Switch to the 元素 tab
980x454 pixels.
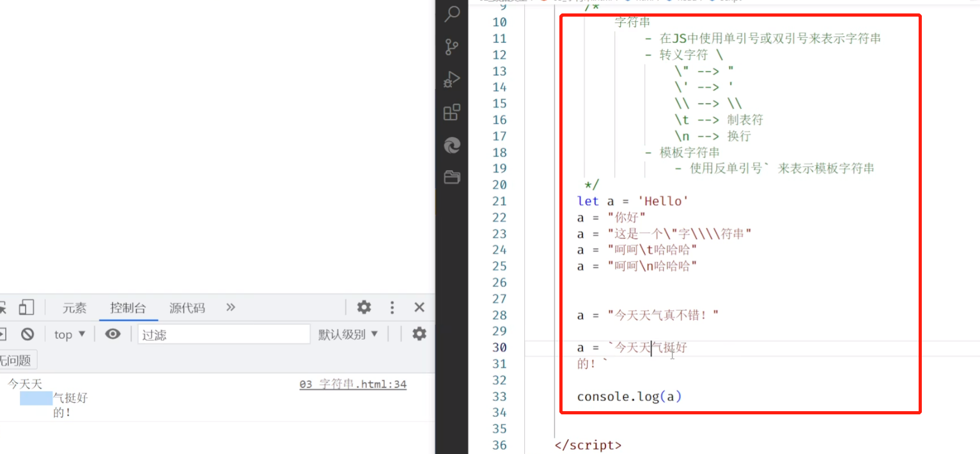click(x=74, y=308)
